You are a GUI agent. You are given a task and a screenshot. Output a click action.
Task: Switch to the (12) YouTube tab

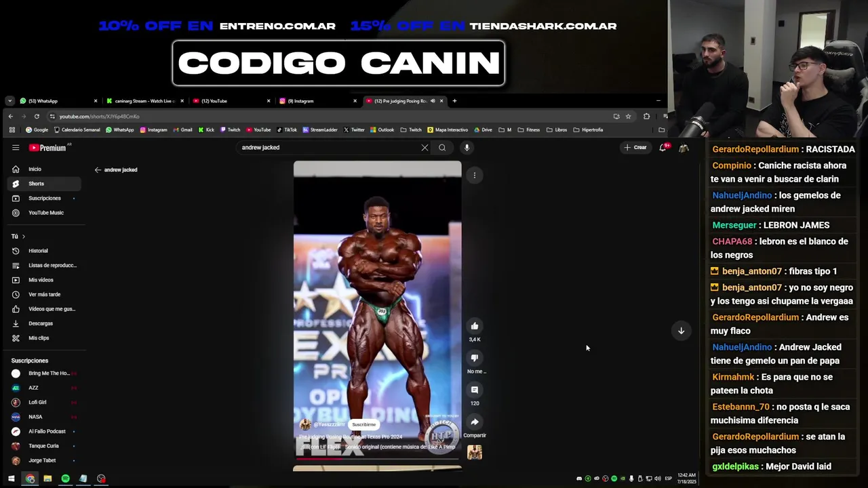pos(231,101)
